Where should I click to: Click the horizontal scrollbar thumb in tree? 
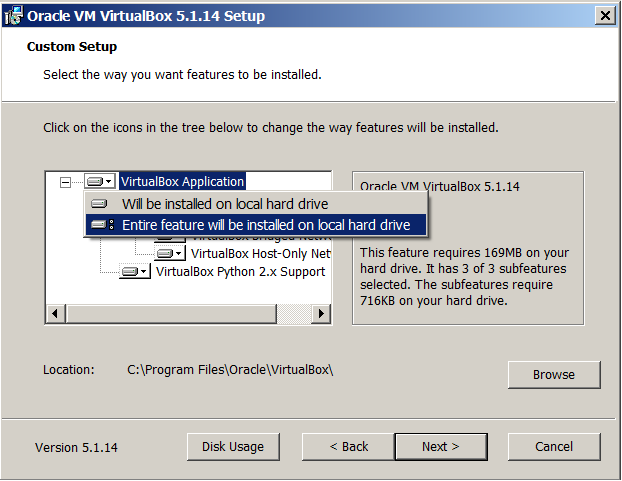(171, 314)
